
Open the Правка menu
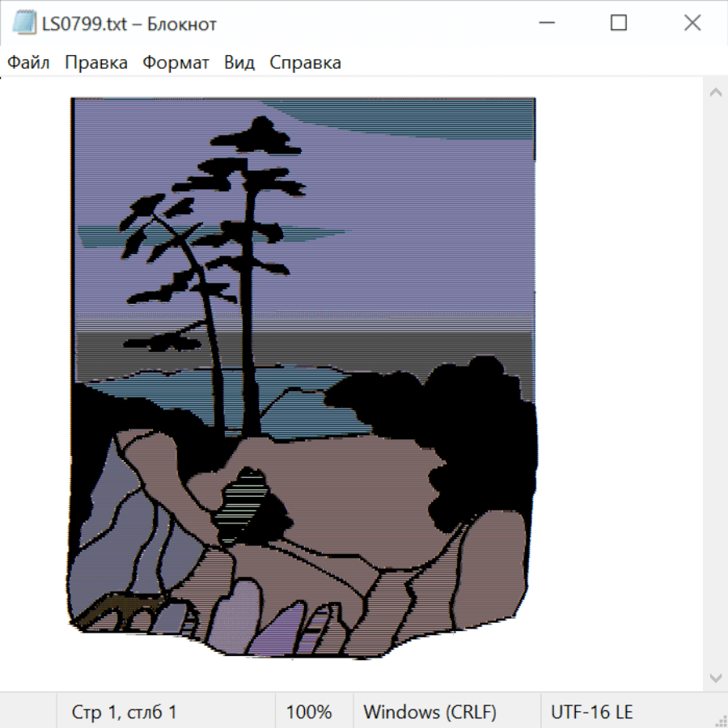click(x=96, y=62)
